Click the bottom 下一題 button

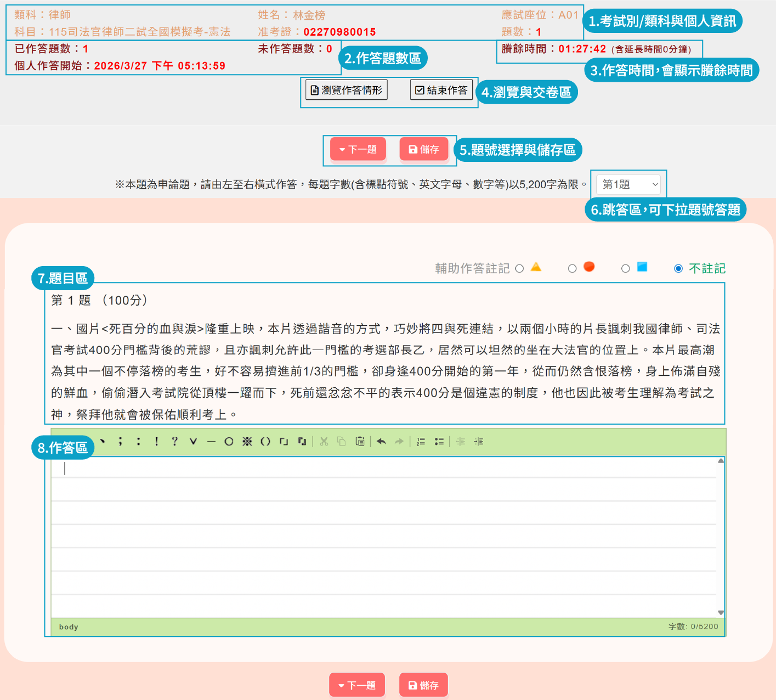(x=357, y=685)
